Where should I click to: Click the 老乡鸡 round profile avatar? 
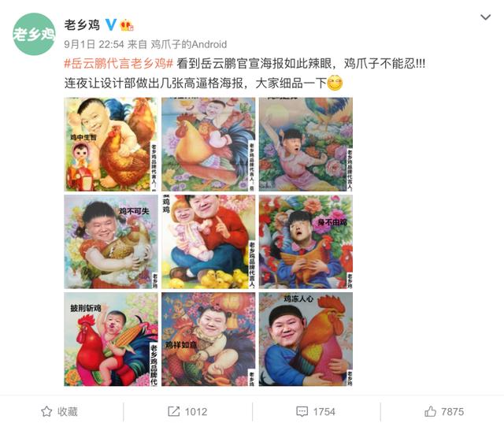tap(34, 34)
